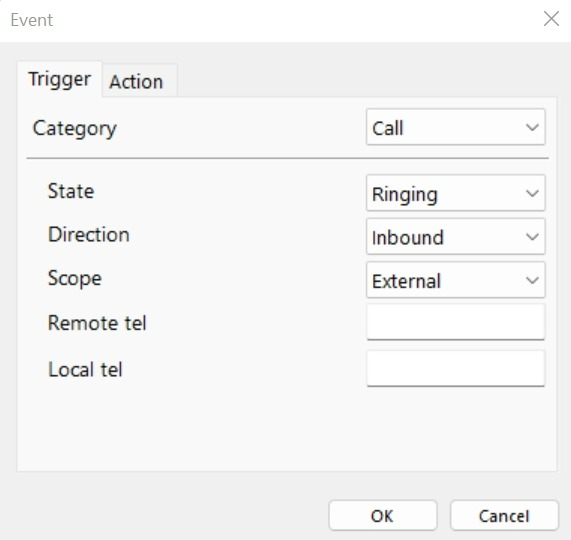Click the Category label text
The width and height of the screenshot is (571, 540).
click(75, 129)
